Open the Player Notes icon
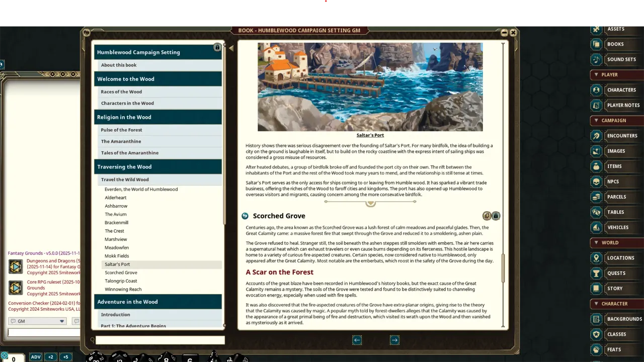Screen dimensions: 644x362 [596, 105]
